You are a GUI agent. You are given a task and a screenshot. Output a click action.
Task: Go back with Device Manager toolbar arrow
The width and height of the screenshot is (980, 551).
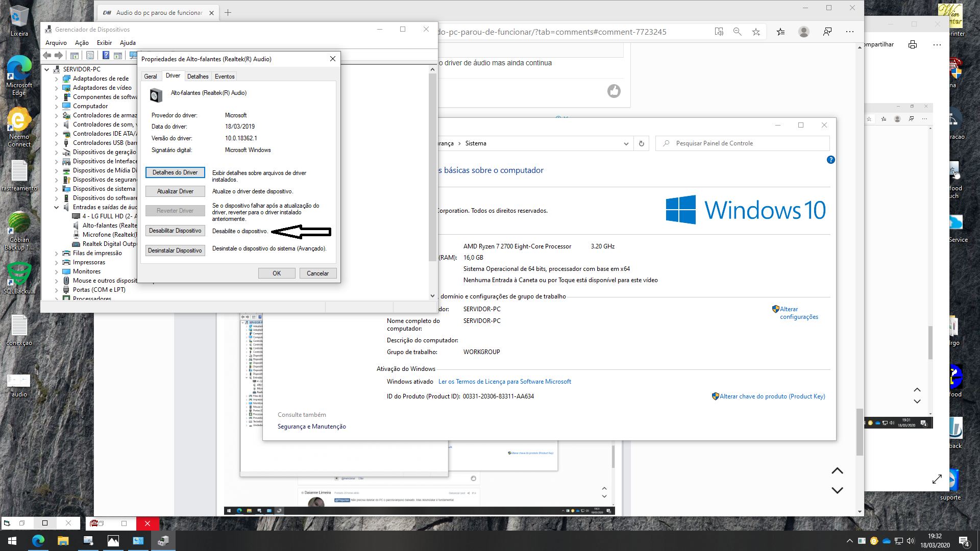47,55
